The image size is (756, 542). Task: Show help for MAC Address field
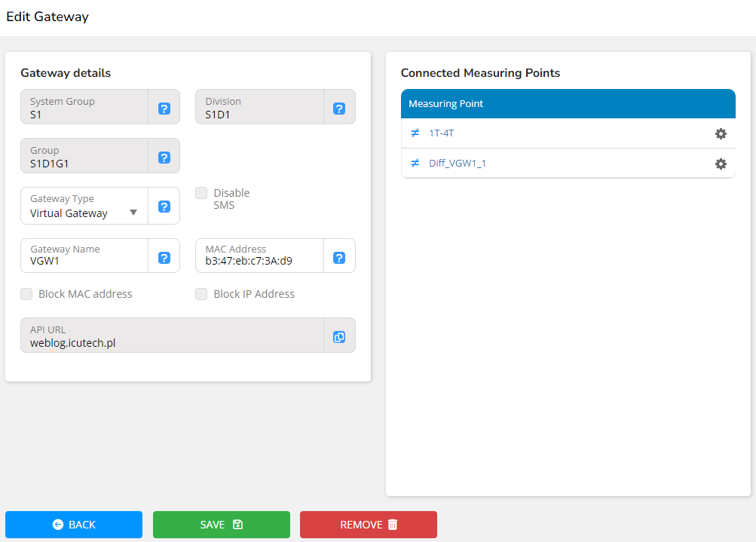click(339, 258)
